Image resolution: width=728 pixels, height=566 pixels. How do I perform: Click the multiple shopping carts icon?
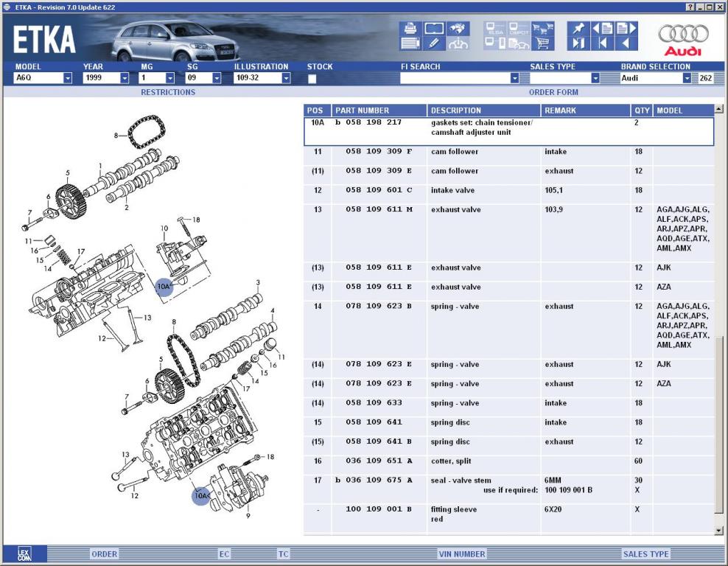[543, 29]
